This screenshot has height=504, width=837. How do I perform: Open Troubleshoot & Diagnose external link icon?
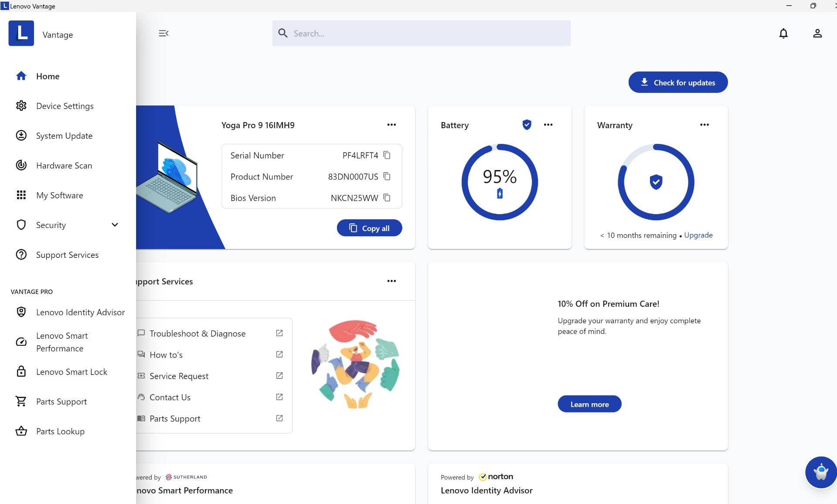click(x=279, y=333)
